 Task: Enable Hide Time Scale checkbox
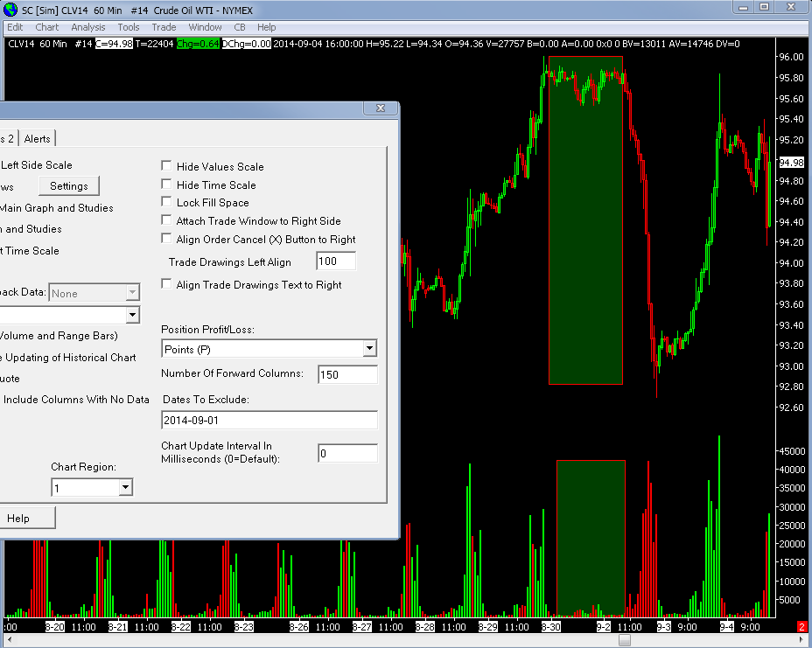pos(166,185)
